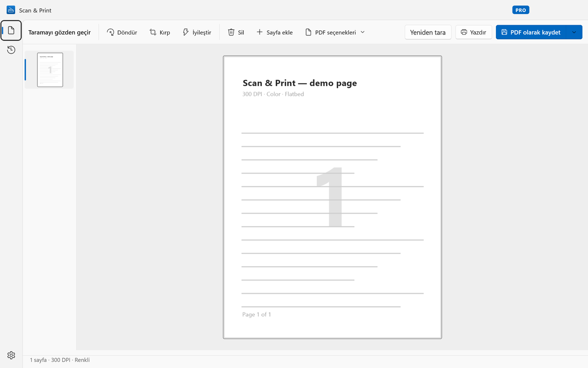Select page 1 thumbnail in sidebar
The height and width of the screenshot is (368, 588).
pos(50,70)
